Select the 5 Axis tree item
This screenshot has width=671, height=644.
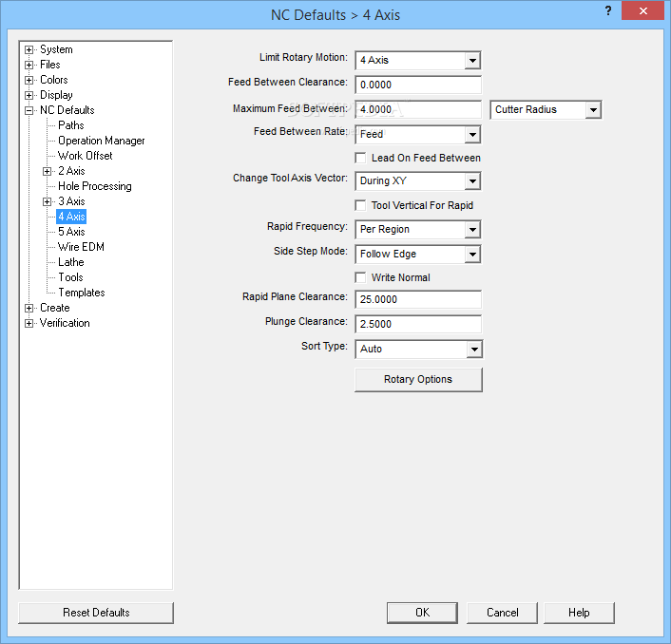pyautogui.click(x=71, y=232)
